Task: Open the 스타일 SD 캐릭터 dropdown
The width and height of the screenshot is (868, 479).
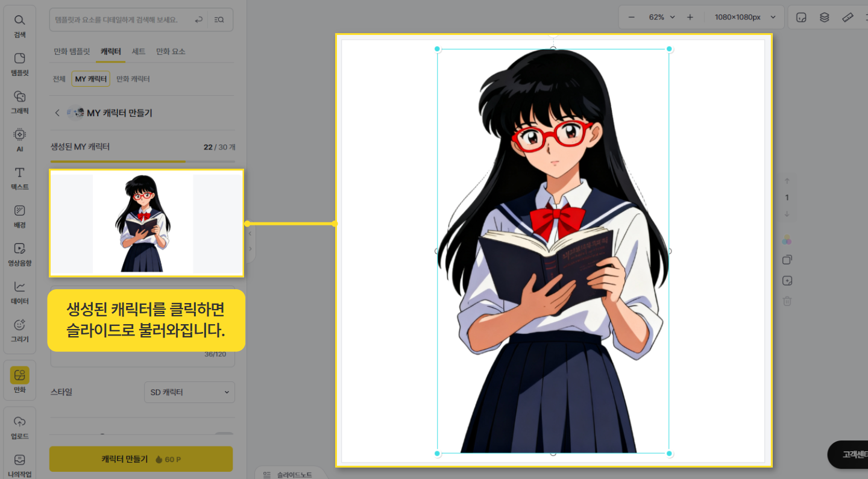Action: 189,392
